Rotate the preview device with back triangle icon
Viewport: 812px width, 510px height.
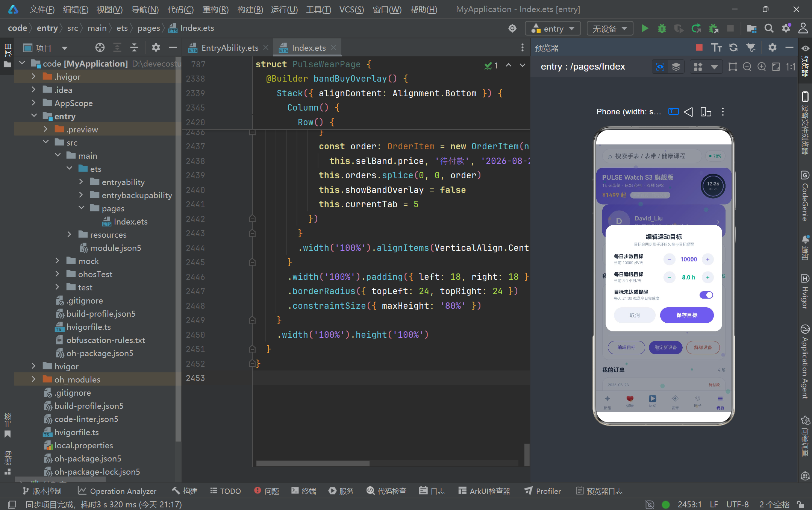(x=688, y=112)
